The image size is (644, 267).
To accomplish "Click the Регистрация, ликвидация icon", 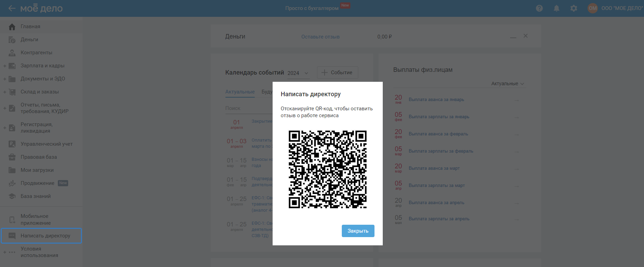I will [x=12, y=128].
